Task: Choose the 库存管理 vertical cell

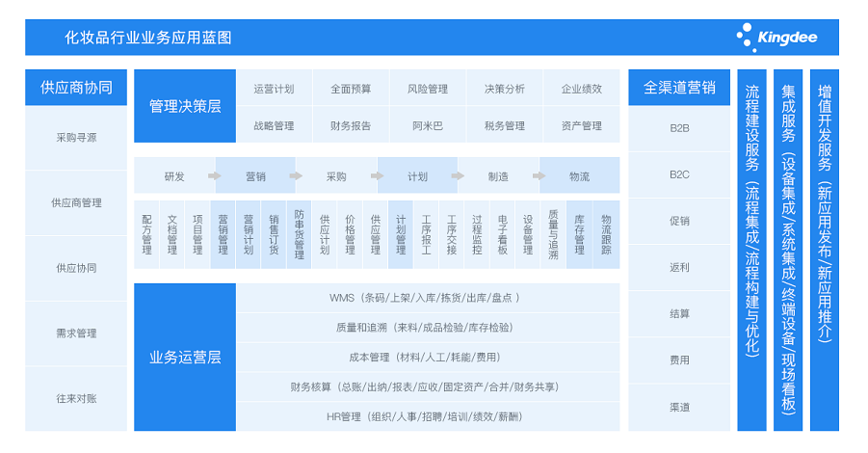Action: coord(580,235)
